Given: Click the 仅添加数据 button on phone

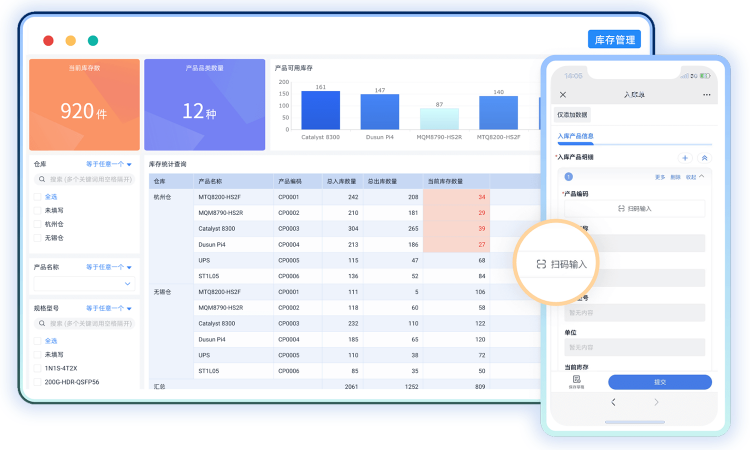Looking at the screenshot, I should pos(572,115).
